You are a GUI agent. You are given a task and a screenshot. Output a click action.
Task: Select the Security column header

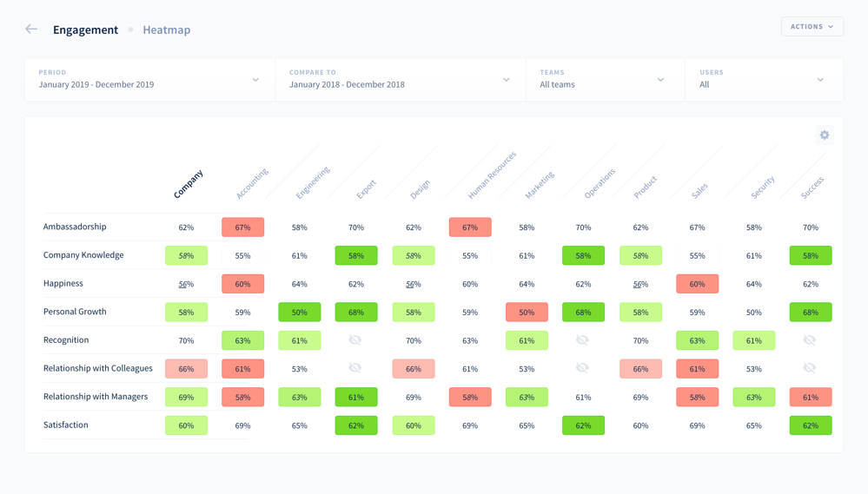(x=763, y=187)
